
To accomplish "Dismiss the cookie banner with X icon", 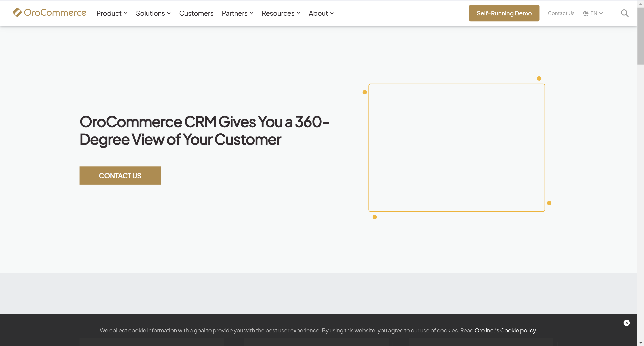I will coord(626,323).
